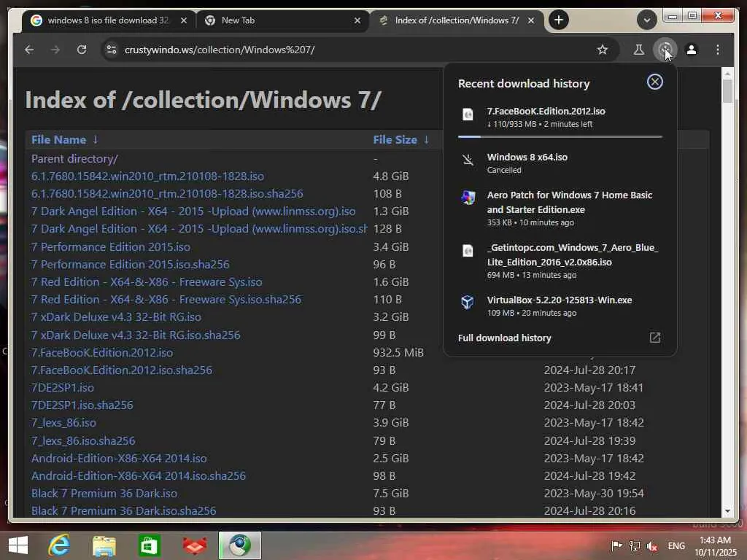Open Chrome three-dot menu
747x560 pixels.
coord(718,50)
